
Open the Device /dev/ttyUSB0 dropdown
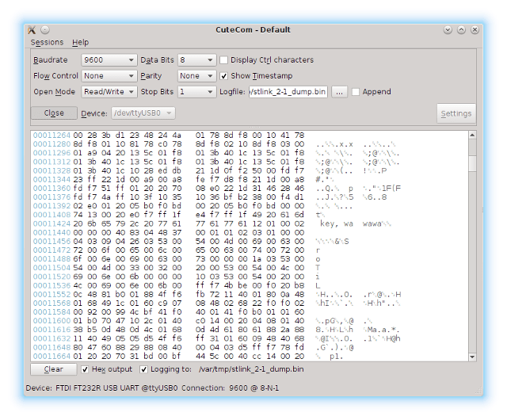pyautogui.click(x=143, y=113)
